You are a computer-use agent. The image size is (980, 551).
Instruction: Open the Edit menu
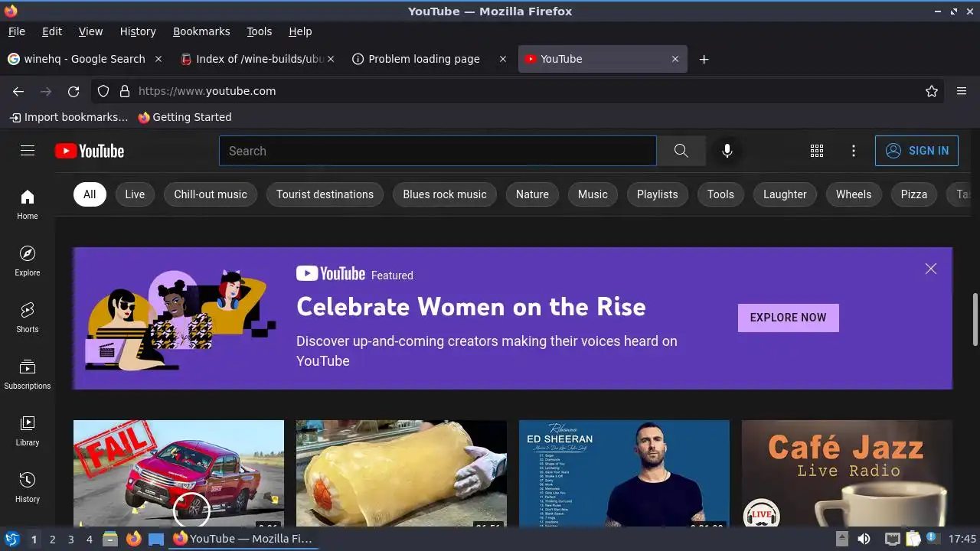click(x=52, y=31)
